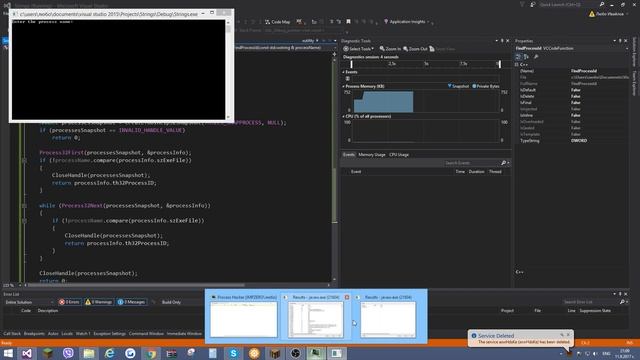Launch Internet Explorer from the taskbar
This screenshot has width=640, height=360.
pyautogui.click(x=109, y=353)
